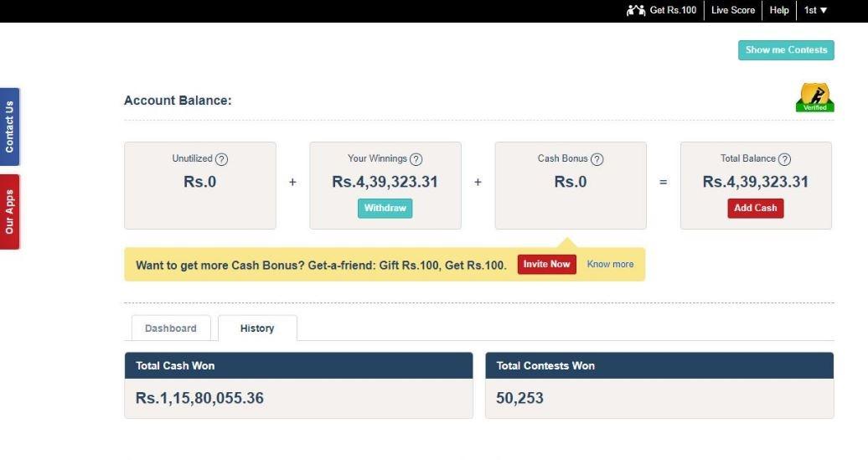
Task: Click Get Rs.100 in top bar
Action: [673, 10]
